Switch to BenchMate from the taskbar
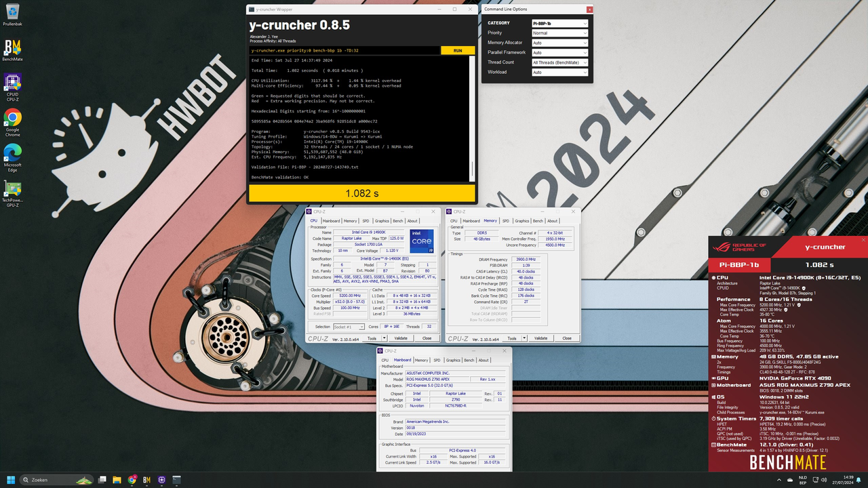The image size is (868, 488). (x=146, y=480)
